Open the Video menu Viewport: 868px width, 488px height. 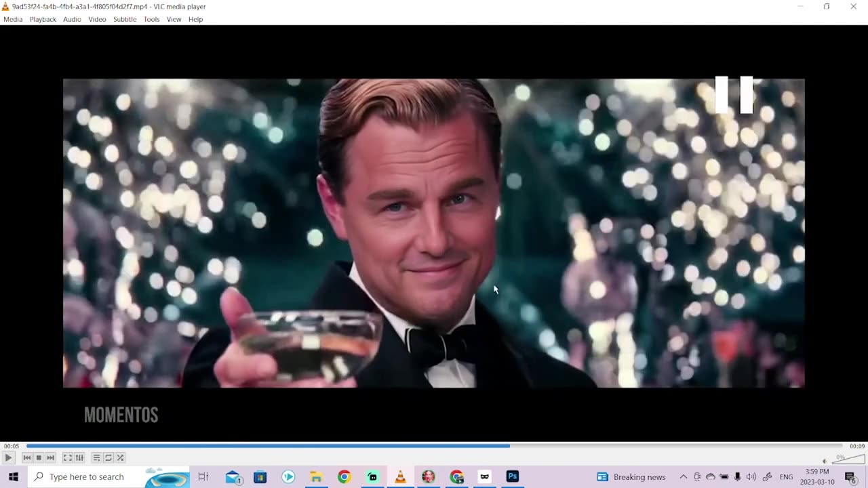97,19
